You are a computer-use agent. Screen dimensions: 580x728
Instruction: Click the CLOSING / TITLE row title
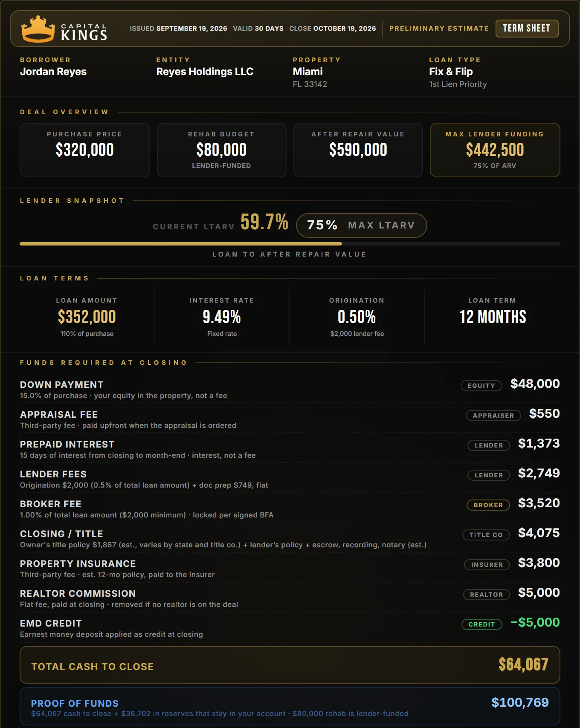click(61, 534)
